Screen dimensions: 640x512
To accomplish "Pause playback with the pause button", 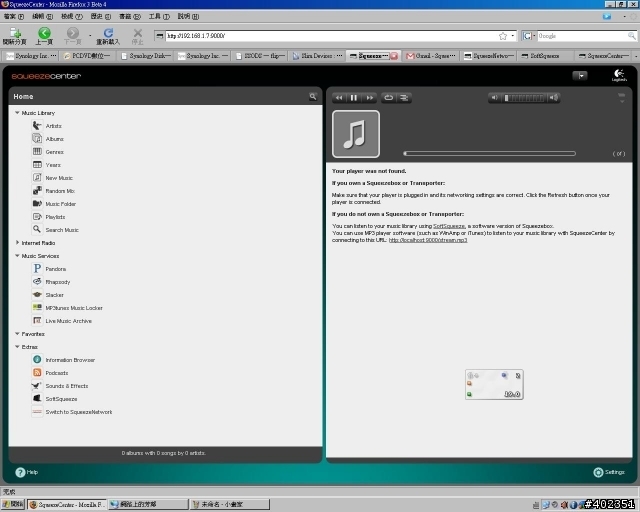I will coord(354,98).
